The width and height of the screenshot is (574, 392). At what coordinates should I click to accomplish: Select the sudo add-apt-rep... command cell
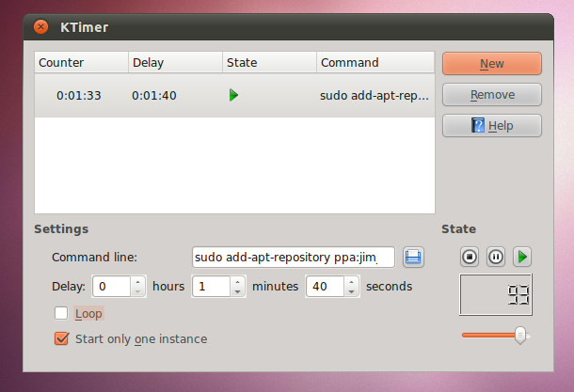coord(375,96)
